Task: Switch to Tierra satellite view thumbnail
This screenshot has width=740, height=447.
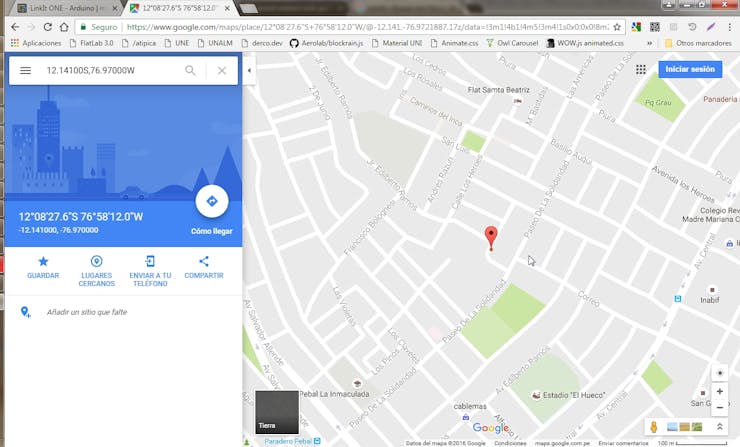Action: click(x=277, y=412)
